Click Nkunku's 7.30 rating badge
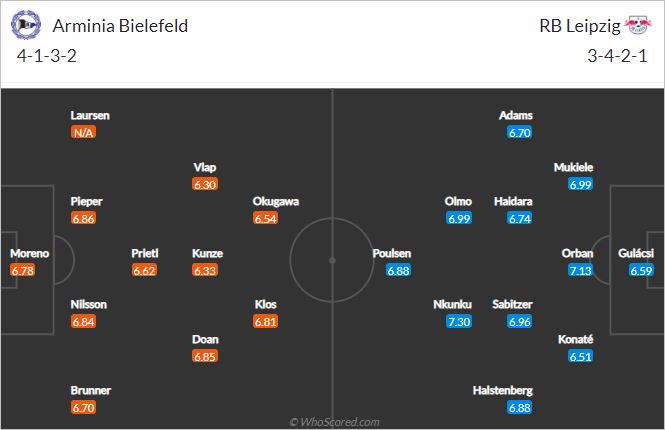Image resolution: width=665 pixels, height=430 pixels. (459, 321)
